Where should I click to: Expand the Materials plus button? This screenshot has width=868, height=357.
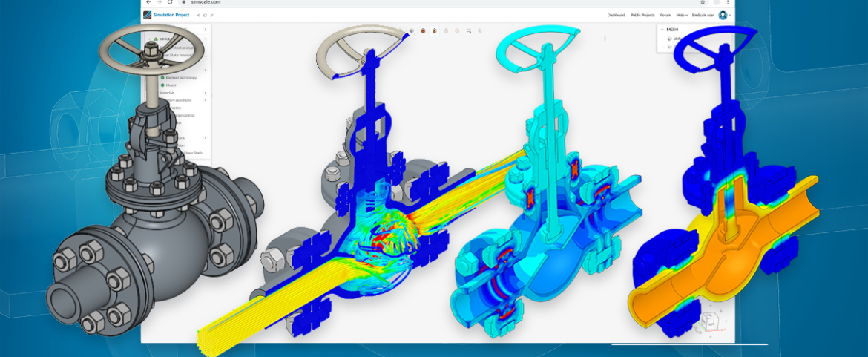206,93
